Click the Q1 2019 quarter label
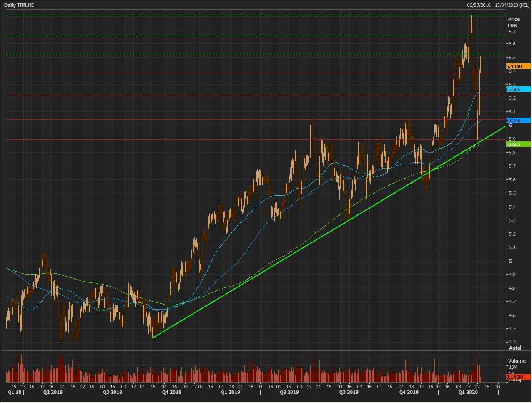 click(230, 393)
